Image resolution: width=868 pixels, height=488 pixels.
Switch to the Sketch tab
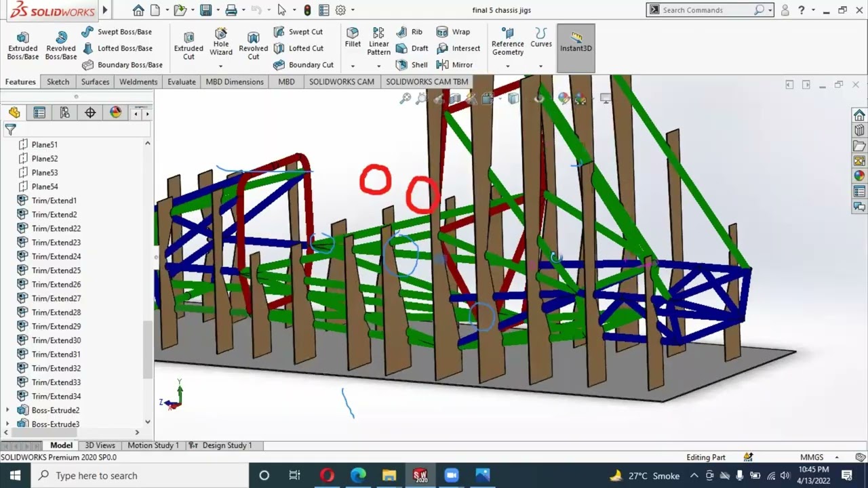click(x=58, y=82)
